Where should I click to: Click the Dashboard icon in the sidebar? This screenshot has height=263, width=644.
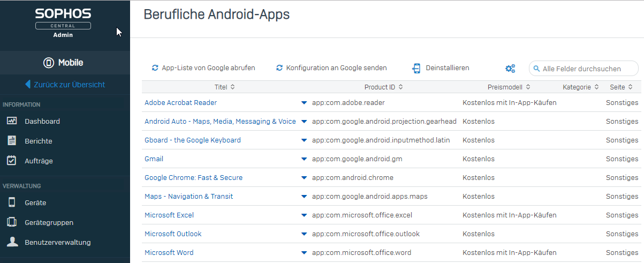(12, 121)
